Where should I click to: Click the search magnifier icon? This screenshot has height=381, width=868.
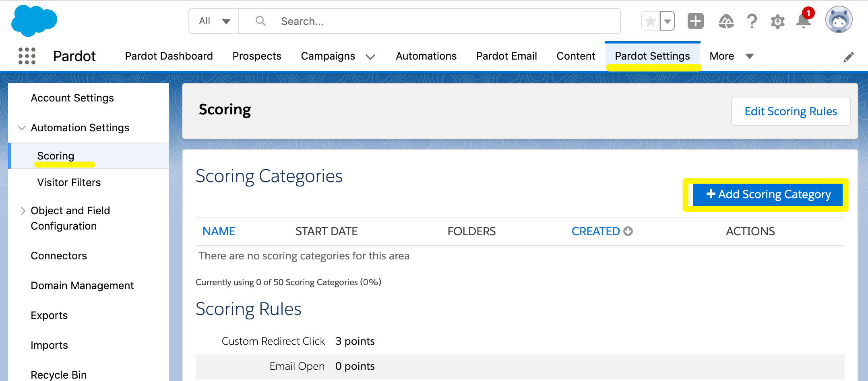[261, 21]
